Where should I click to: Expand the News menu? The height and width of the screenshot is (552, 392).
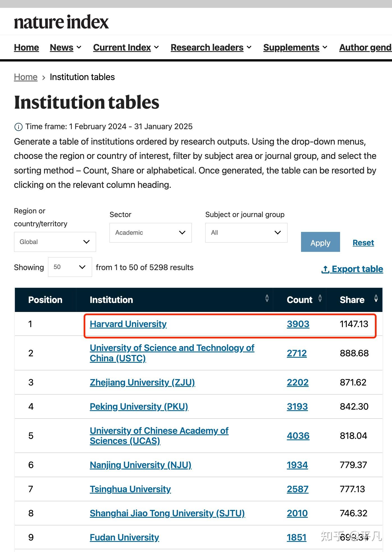tap(66, 47)
